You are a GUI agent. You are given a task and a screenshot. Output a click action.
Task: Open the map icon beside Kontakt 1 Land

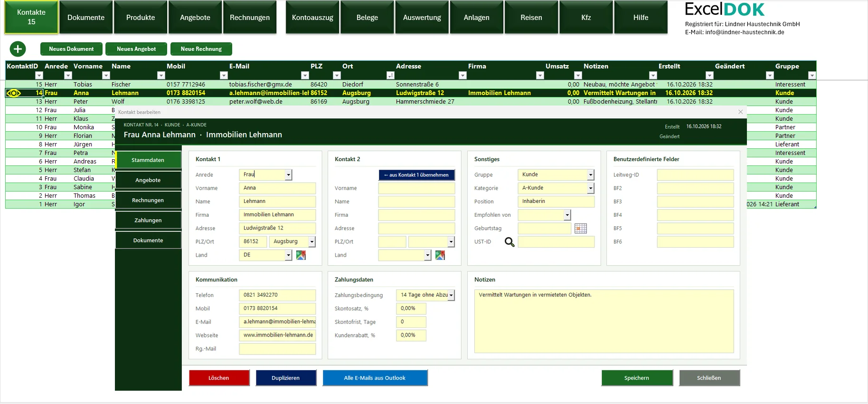301,255
